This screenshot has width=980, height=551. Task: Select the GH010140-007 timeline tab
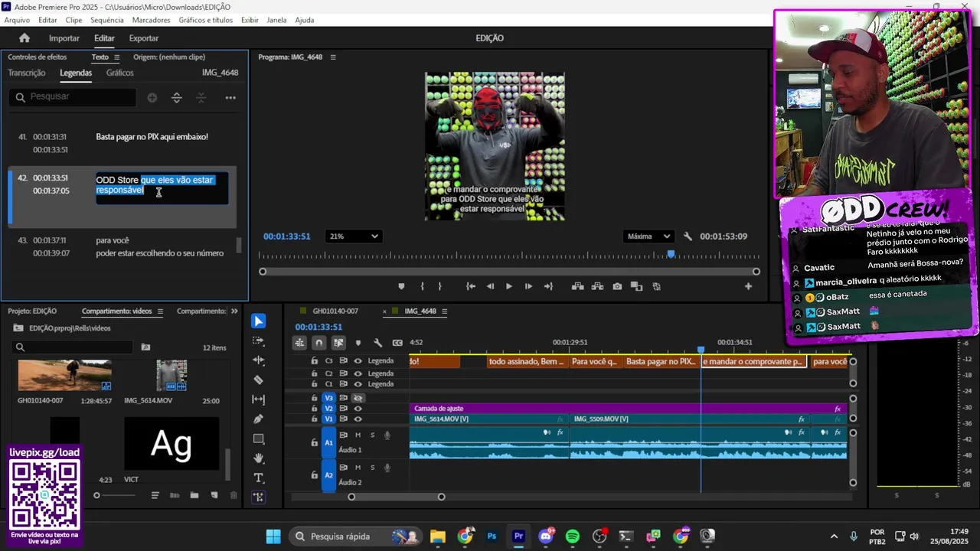click(335, 311)
